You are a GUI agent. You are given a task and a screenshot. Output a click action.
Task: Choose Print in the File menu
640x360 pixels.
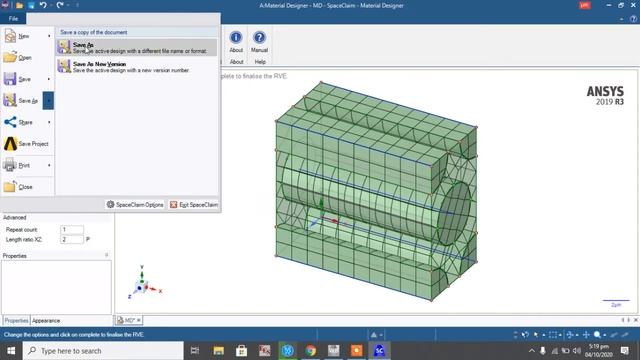[24, 165]
